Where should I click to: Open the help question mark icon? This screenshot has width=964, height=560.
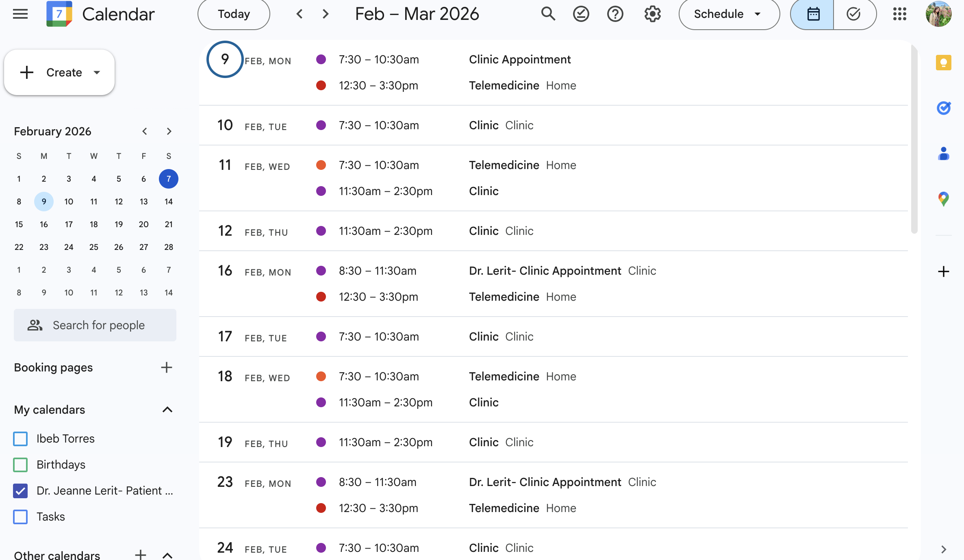615,14
